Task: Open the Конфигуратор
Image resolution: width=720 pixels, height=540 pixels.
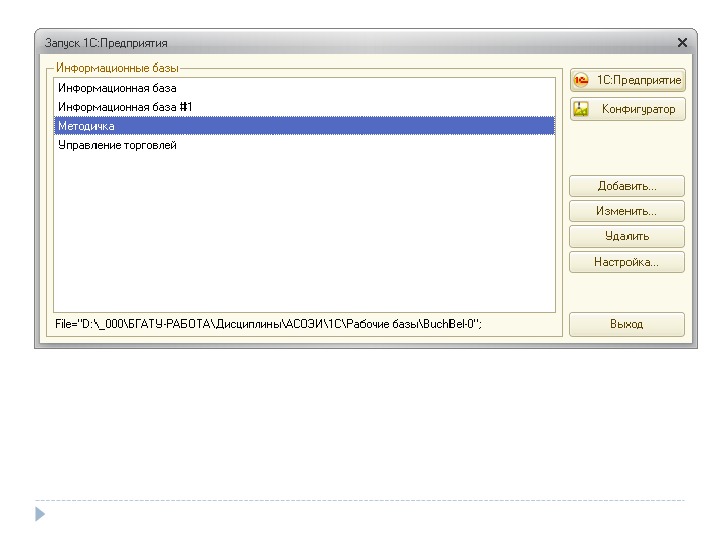Action: click(x=627, y=109)
